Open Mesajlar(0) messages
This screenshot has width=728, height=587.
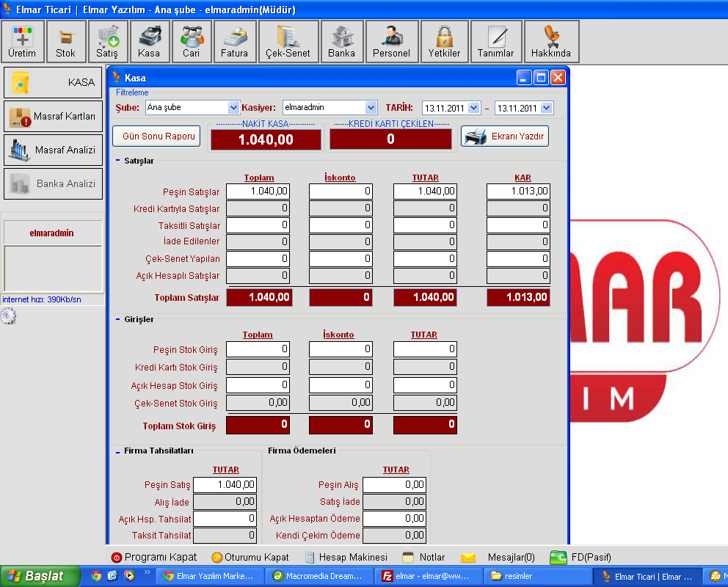point(498,558)
